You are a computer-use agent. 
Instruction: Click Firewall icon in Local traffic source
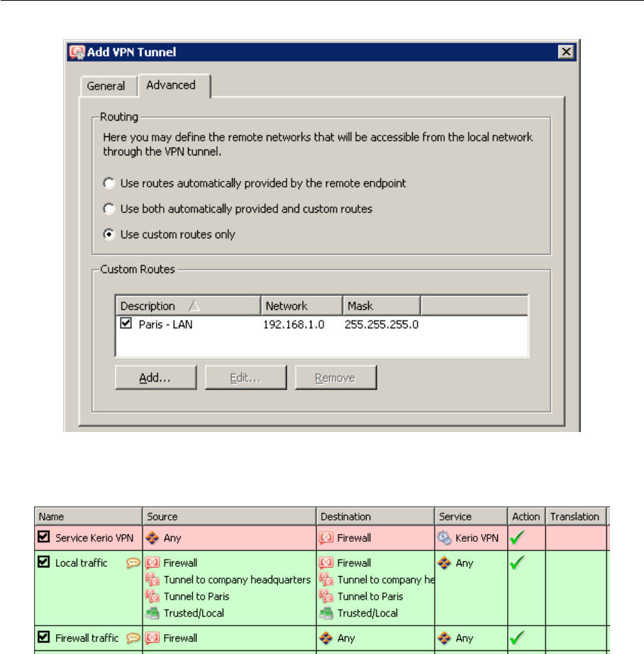point(152,563)
